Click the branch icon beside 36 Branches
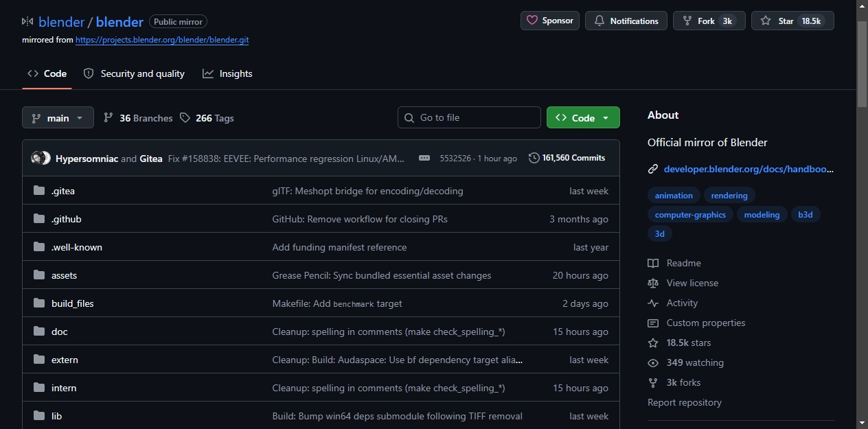 pos(108,118)
